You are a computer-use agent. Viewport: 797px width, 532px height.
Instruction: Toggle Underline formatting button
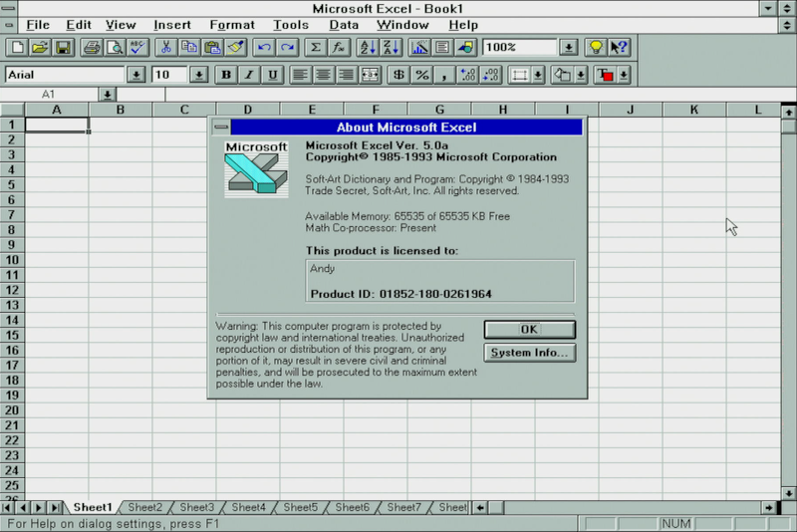tap(272, 75)
